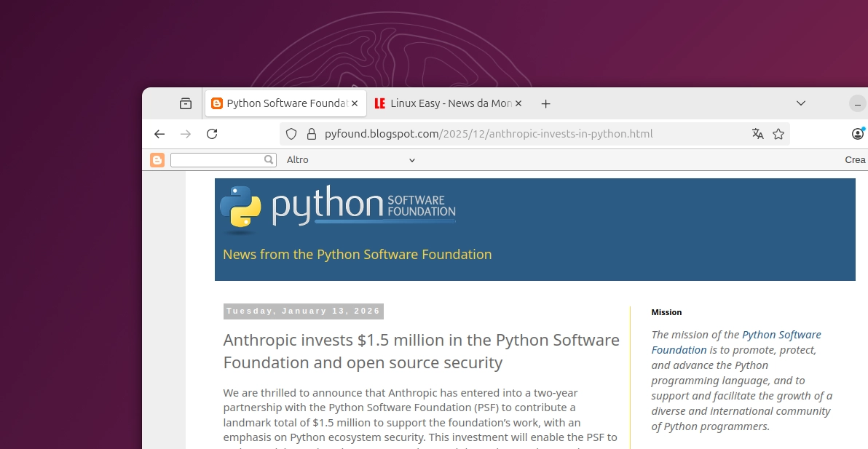The width and height of the screenshot is (868, 449).
Task: Reload the current page
Action: [212, 134]
